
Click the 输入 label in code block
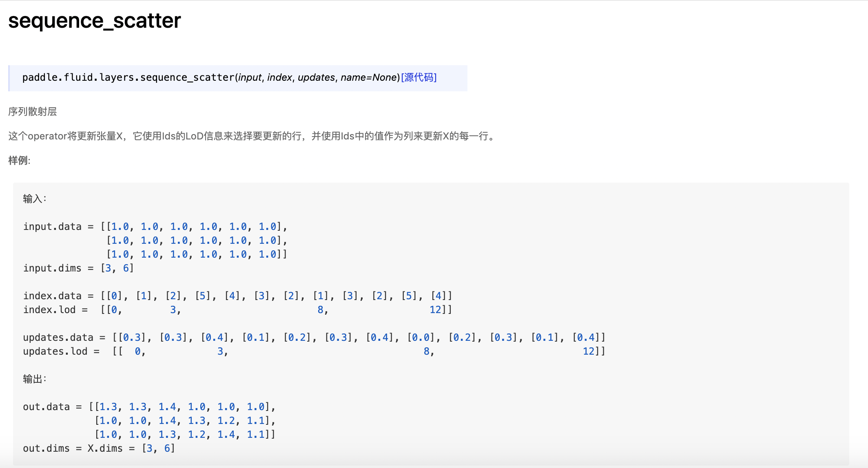point(34,199)
